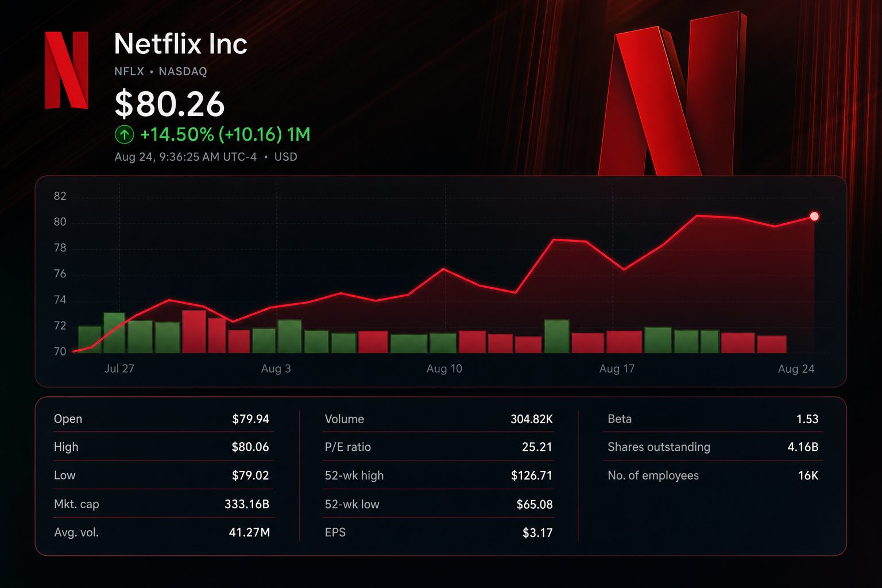Click the High row label
This screenshot has height=588, width=882.
(x=66, y=447)
